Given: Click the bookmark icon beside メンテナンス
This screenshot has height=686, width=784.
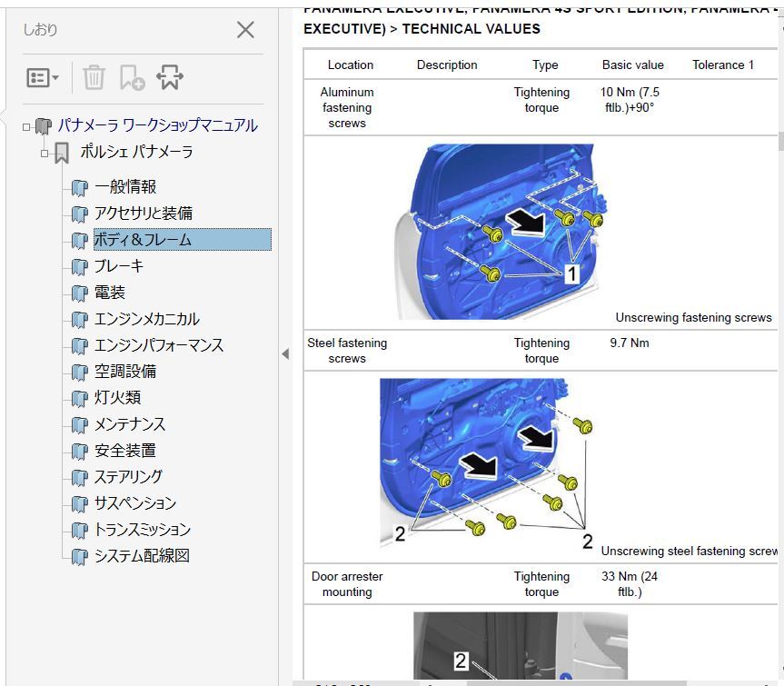Looking at the screenshot, I should point(80,425).
